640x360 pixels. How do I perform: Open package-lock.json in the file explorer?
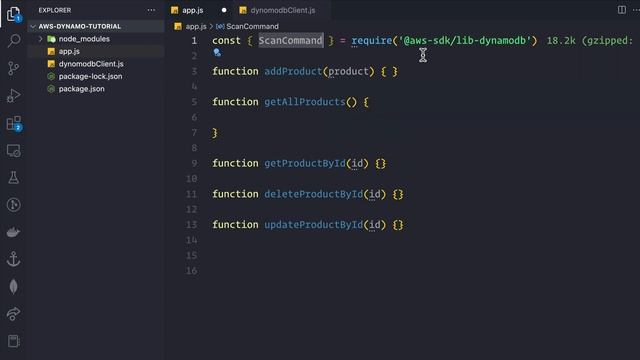(x=90, y=76)
